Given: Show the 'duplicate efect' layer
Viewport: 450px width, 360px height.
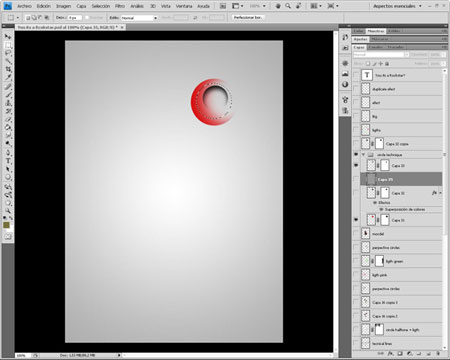Looking at the screenshot, I should 356,89.
